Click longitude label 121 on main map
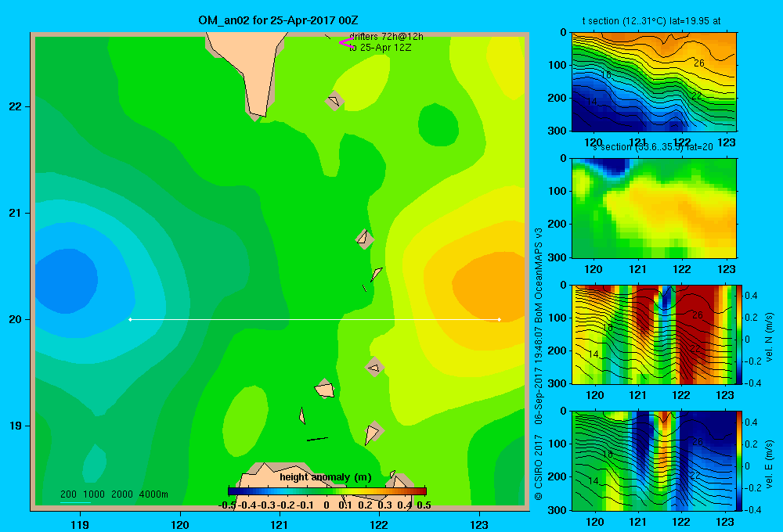 [280, 524]
